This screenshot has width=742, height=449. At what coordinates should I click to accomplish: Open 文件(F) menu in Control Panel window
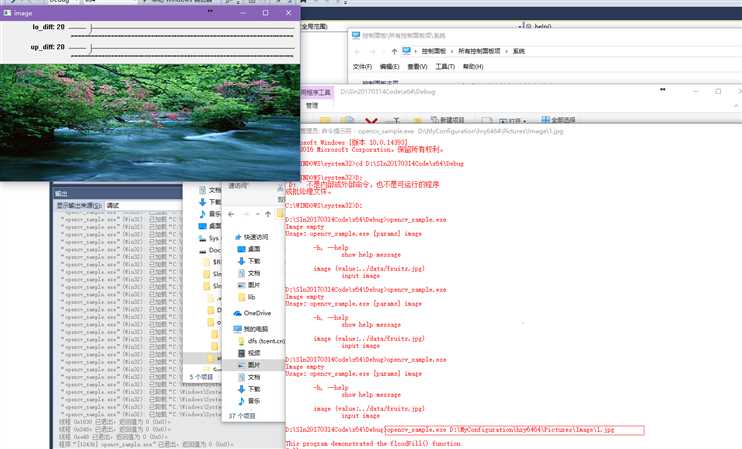tap(362, 67)
